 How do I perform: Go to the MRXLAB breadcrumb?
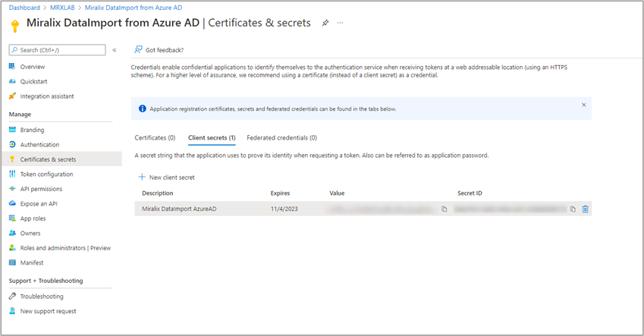(x=62, y=8)
